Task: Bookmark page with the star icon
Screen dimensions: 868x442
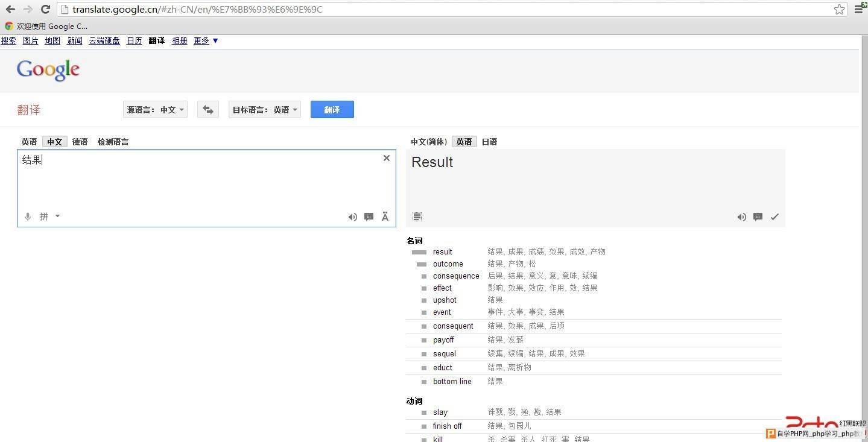Action: coord(839,9)
